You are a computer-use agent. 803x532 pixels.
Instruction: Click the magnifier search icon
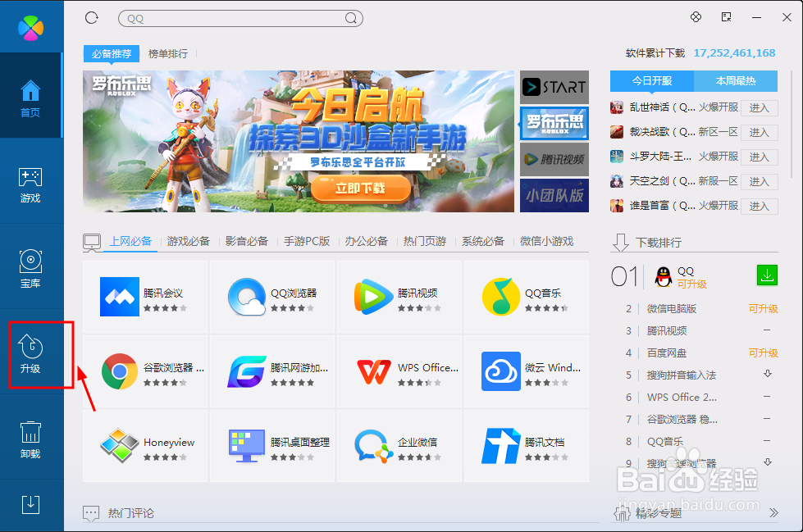[351, 18]
